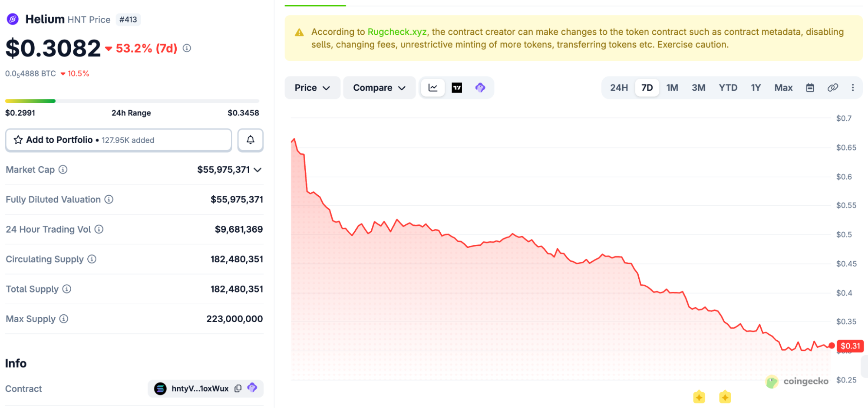The height and width of the screenshot is (408, 868).
Task: Switch to the line chart view icon
Action: click(433, 88)
